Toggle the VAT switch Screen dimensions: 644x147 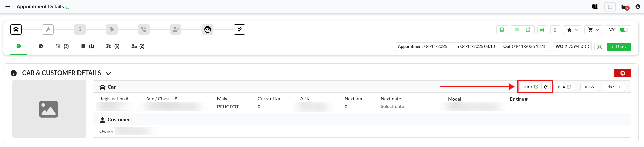tap(623, 30)
